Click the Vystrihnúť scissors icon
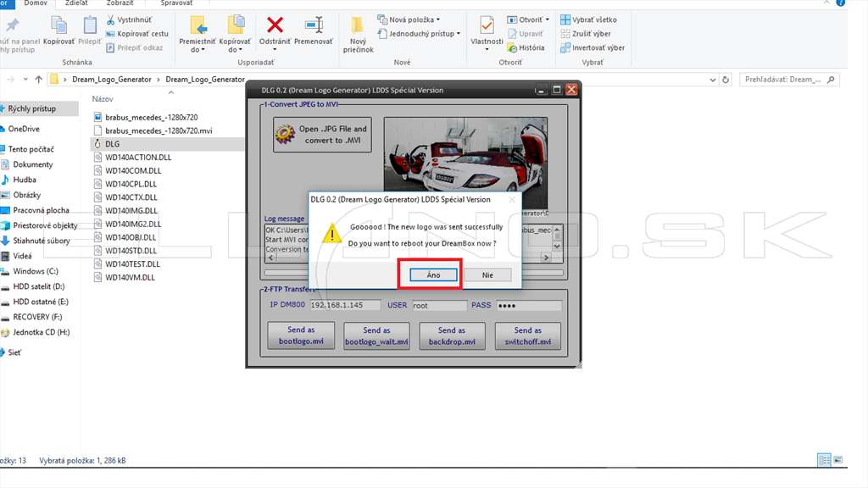 111,19
